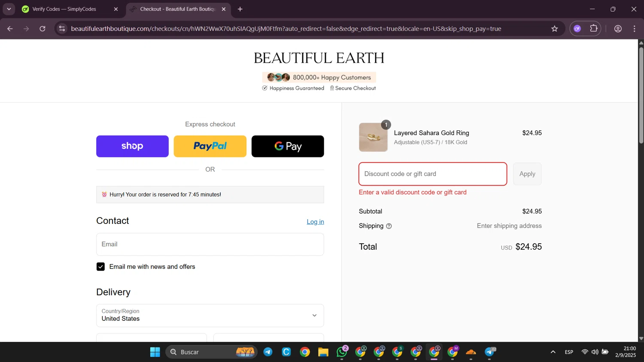Screen dimensions: 644x362
Task: Open the blue C app taskbar icon
Action: click(286, 352)
